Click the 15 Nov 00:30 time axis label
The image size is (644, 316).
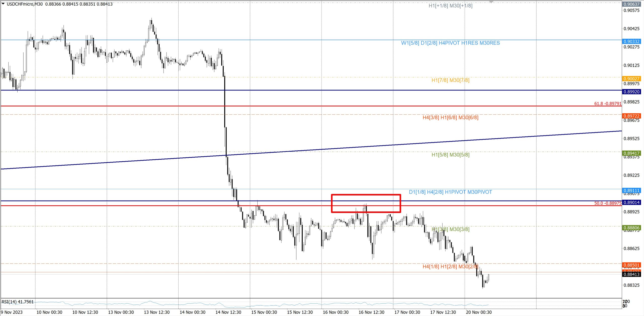tap(264, 312)
